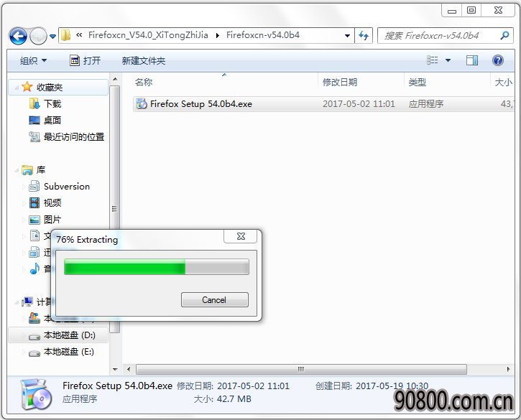This screenshot has width=521, height=420.
Task: Sort by 类型 column header
Action: point(417,82)
